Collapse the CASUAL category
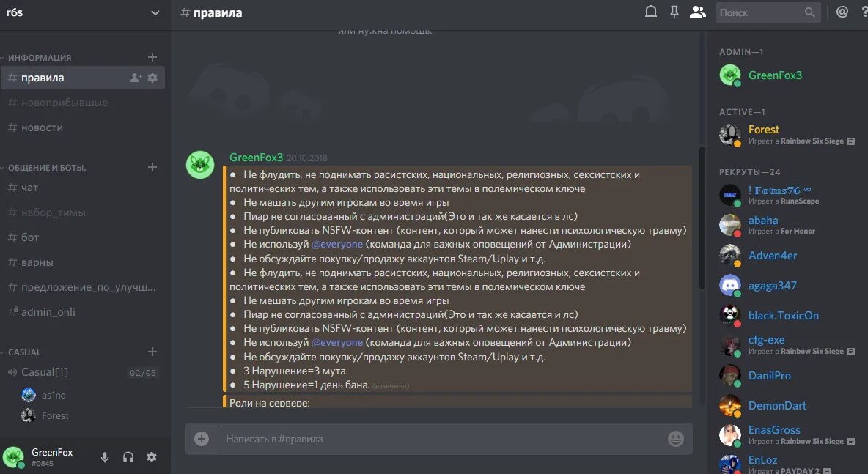Viewport: 868px width, 474px height. click(x=23, y=352)
